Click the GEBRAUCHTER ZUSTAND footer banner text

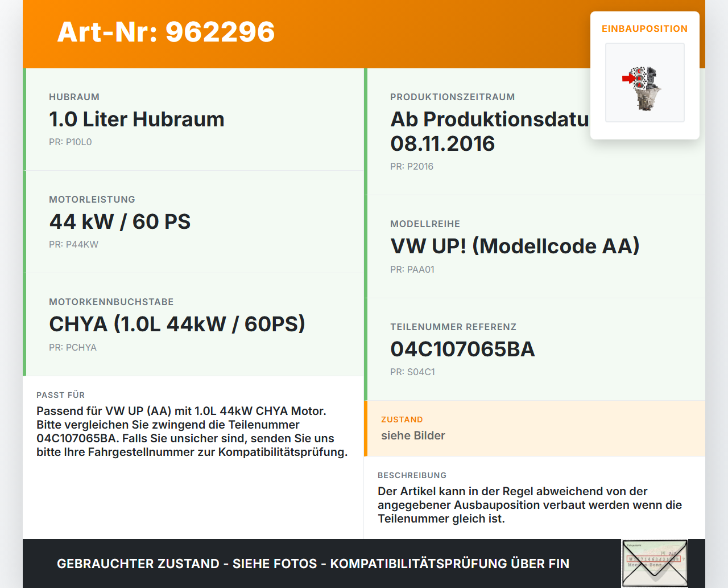[x=313, y=564]
